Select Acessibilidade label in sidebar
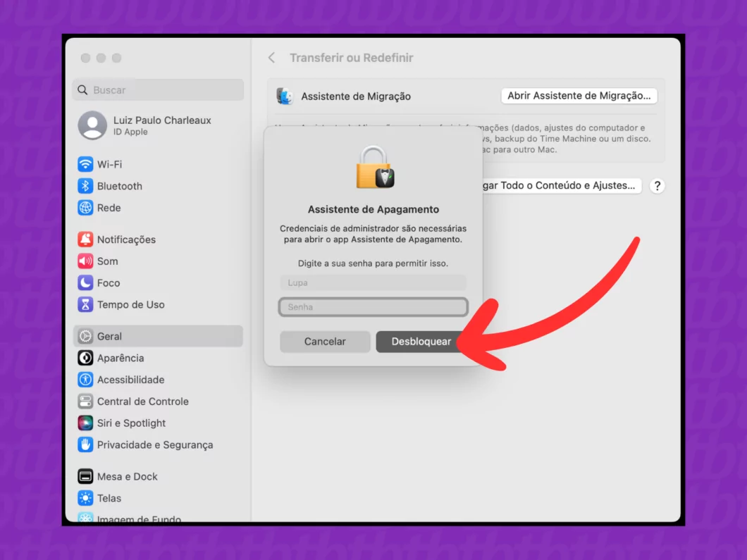 point(130,380)
